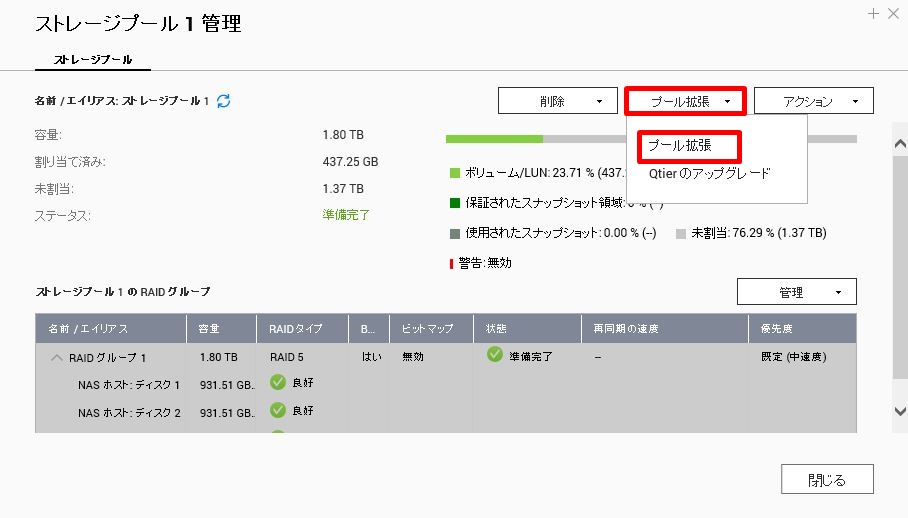This screenshot has height=518, width=908.
Task: Click the plus icon at window top right
Action: 875,13
